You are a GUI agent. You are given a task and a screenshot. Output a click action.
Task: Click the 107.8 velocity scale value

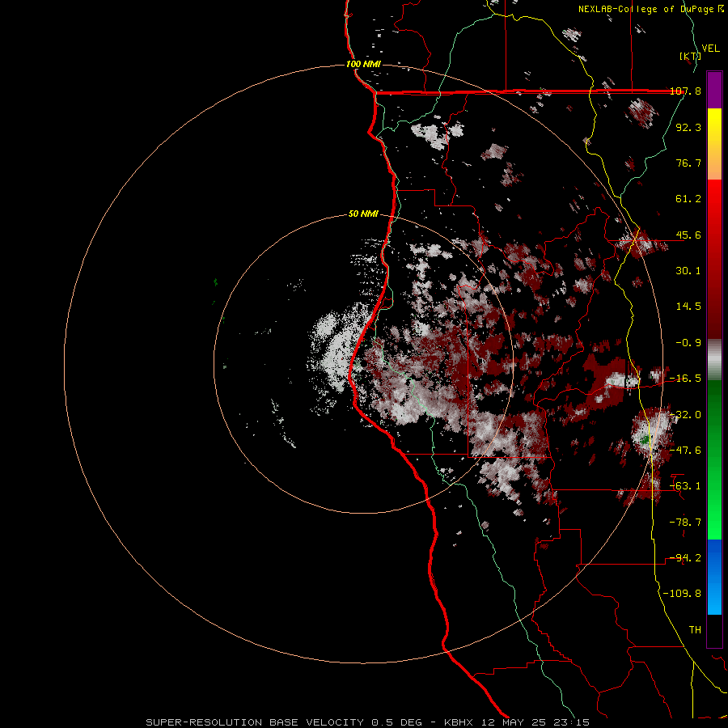point(685,91)
